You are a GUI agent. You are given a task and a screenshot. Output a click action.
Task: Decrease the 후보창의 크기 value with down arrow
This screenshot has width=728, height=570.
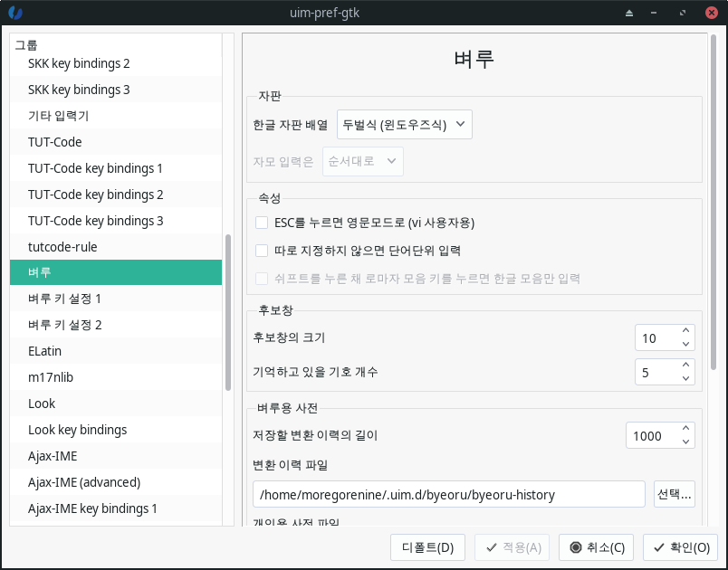pyautogui.click(x=685, y=345)
